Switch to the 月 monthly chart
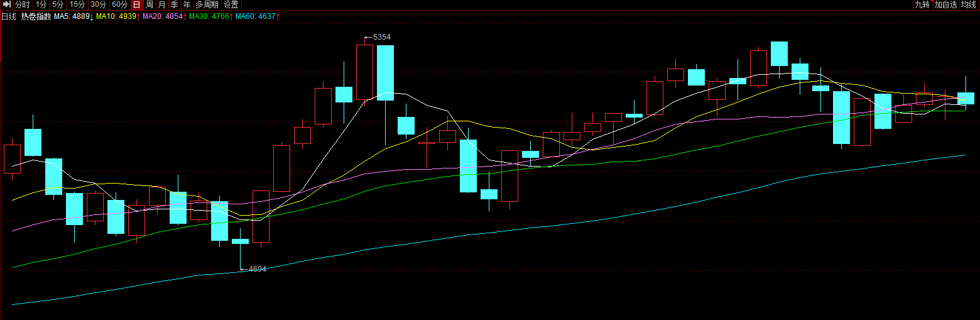The image size is (980, 320). click(162, 4)
